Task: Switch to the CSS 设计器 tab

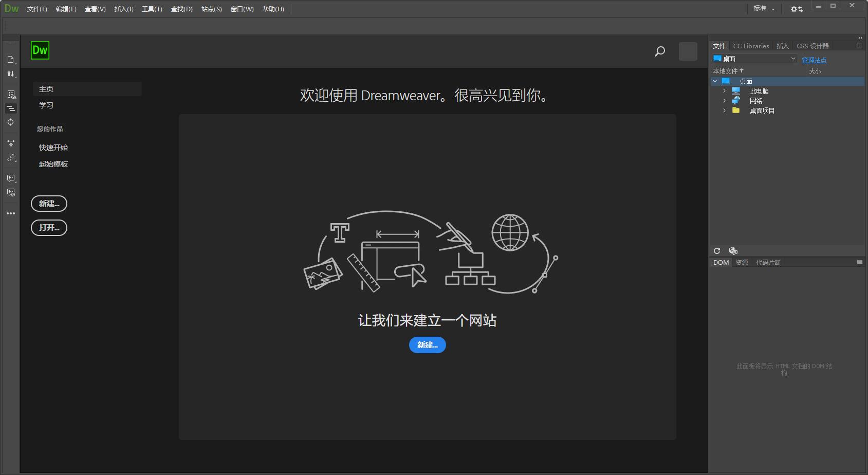Action: [x=812, y=46]
